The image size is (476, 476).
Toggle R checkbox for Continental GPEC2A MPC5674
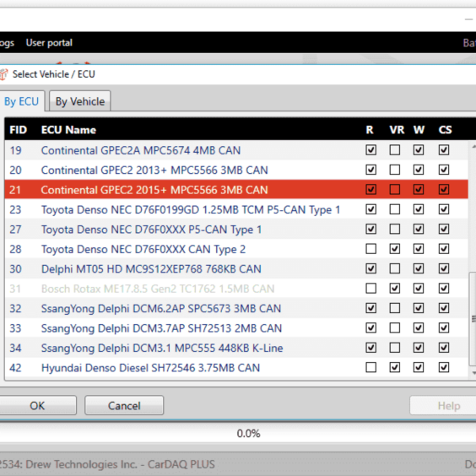[x=371, y=149]
